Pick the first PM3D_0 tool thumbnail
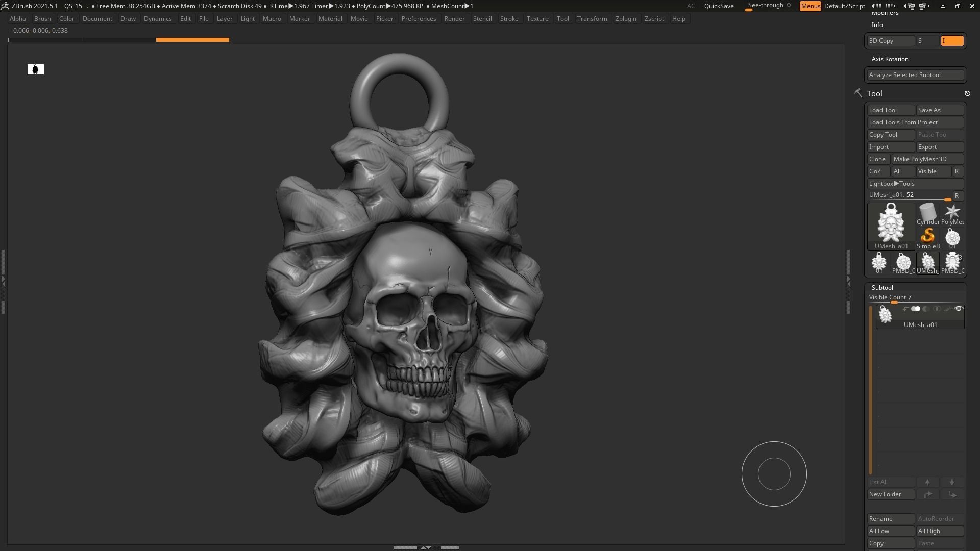This screenshot has width=980, height=551. (x=903, y=263)
